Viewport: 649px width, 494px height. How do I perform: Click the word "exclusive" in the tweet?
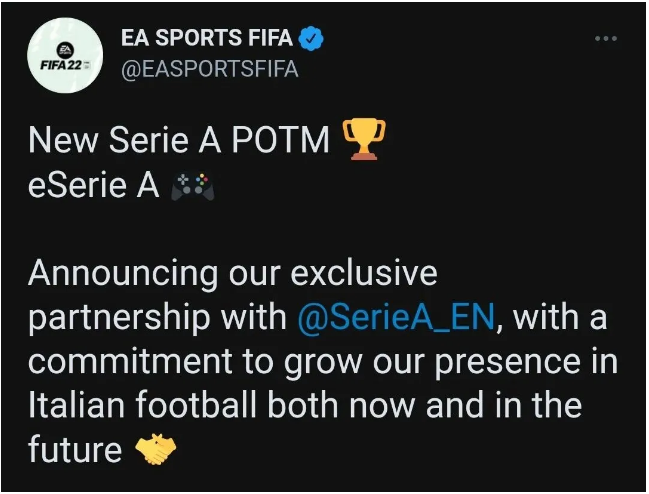(x=364, y=273)
